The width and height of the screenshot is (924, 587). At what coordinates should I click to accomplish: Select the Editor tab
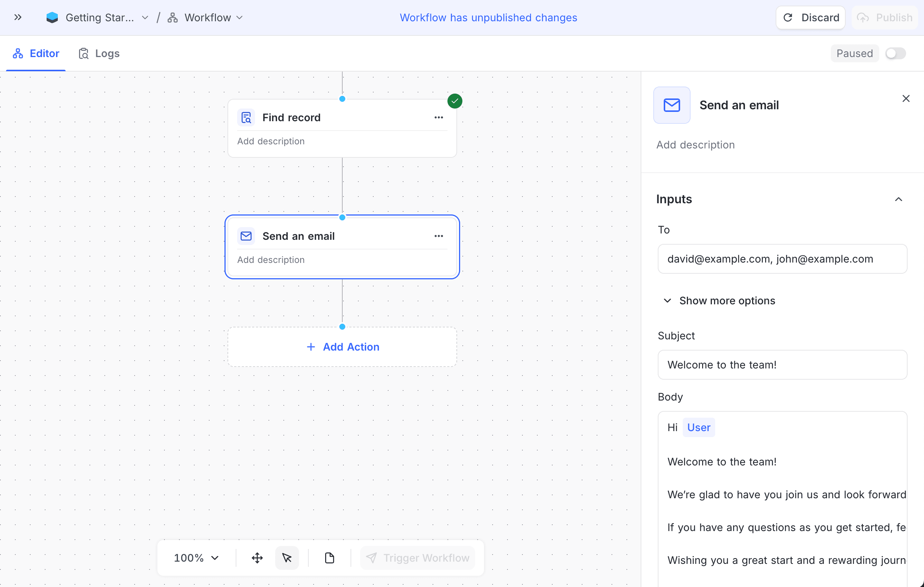(x=36, y=53)
